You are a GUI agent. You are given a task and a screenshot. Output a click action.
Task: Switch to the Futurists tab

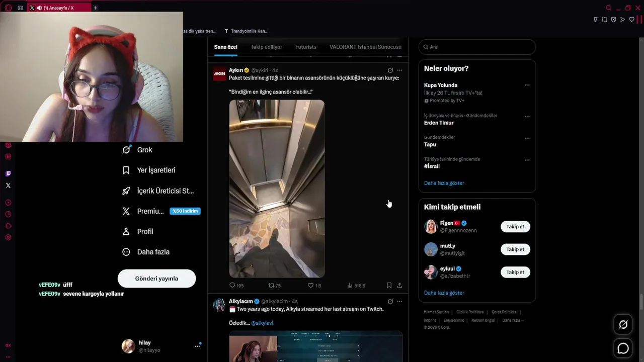(306, 47)
